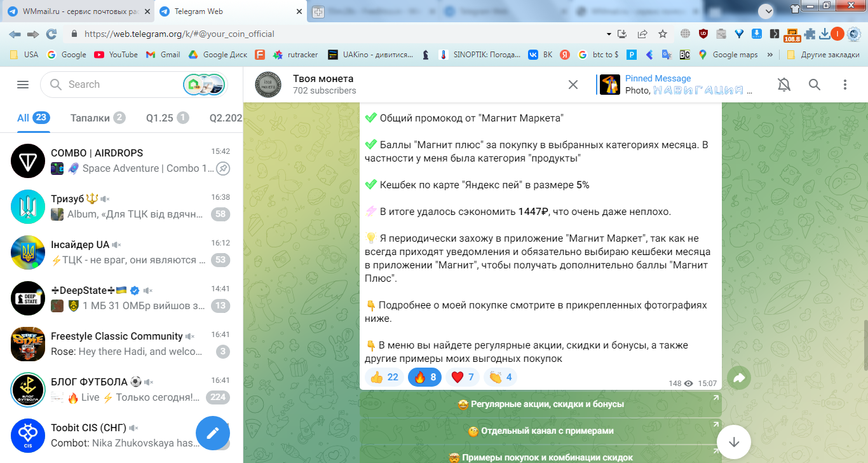Click the browser forward arrow
Viewport: 868px width, 463px height.
(33, 34)
